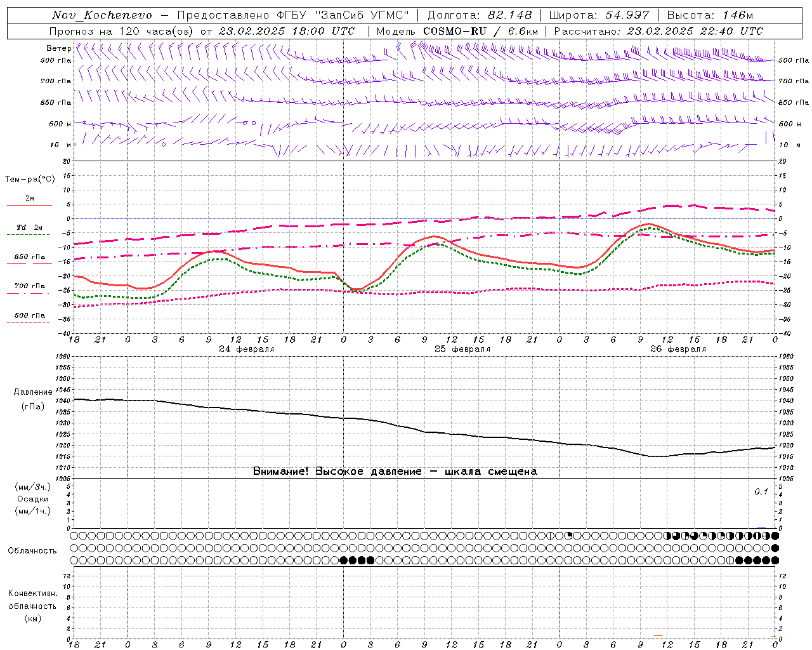Click the 0.1 precipitation value
Screen dimensions: 812x650
coord(761,492)
